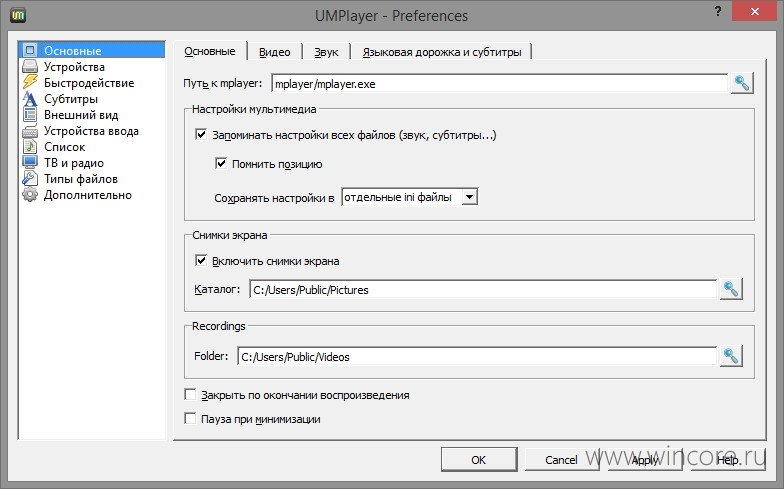Select Типы файлов section
Screen dimensions: 784x489
pos(92,178)
